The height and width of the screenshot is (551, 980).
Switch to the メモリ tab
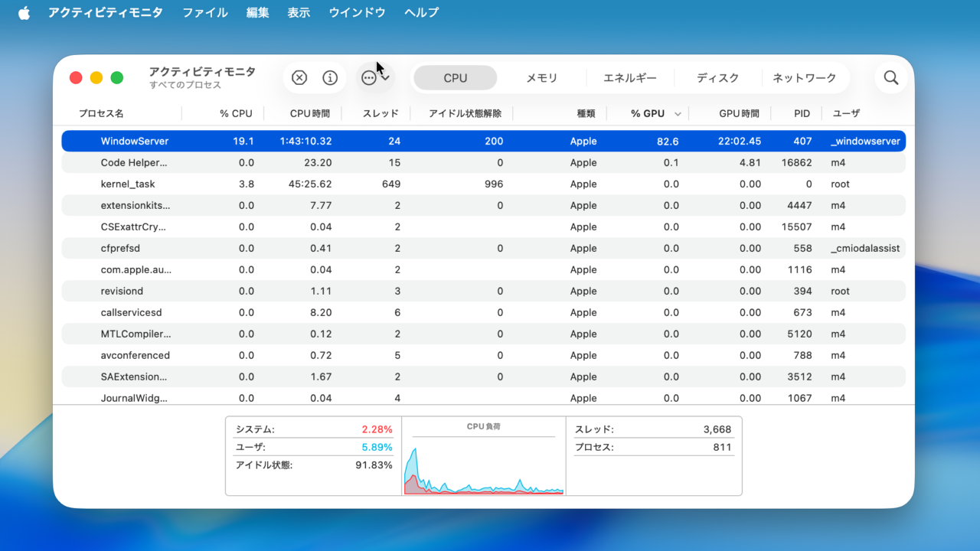tap(543, 77)
